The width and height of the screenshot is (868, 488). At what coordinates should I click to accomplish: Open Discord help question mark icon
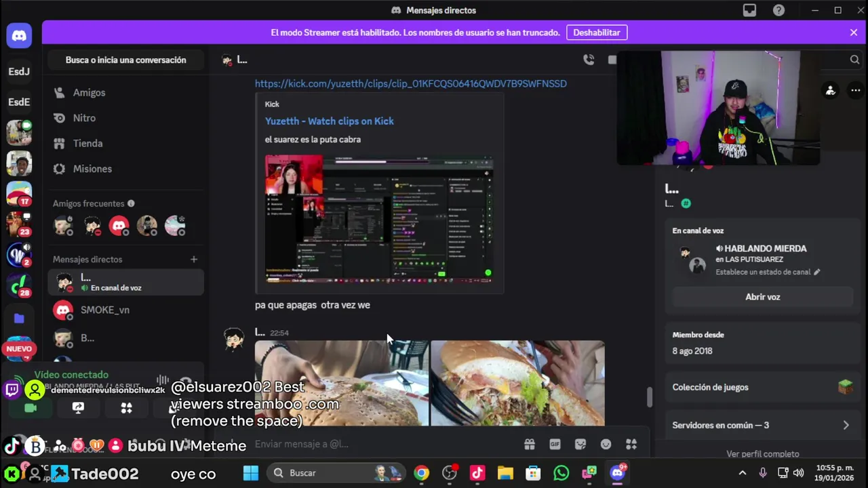[x=779, y=10]
